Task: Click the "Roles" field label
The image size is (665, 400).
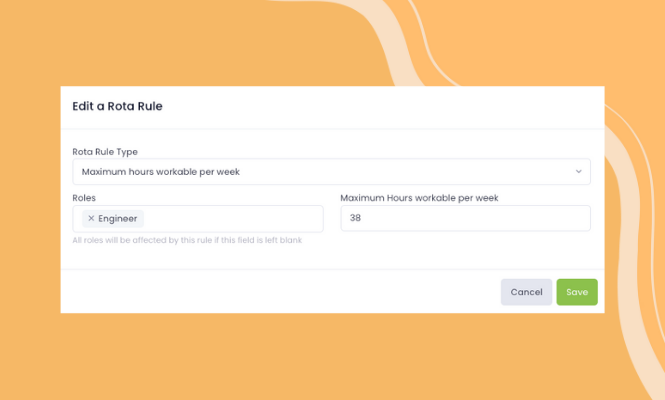Action: point(84,198)
